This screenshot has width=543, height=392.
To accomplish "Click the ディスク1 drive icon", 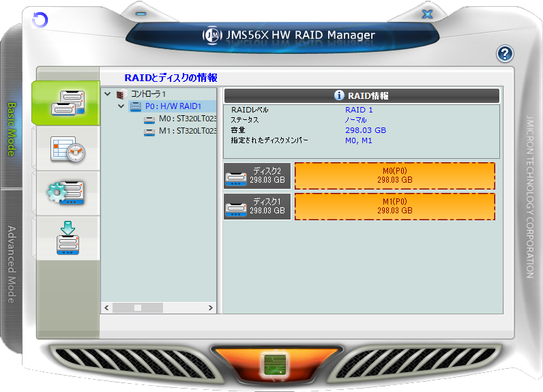I will pyautogui.click(x=236, y=209).
